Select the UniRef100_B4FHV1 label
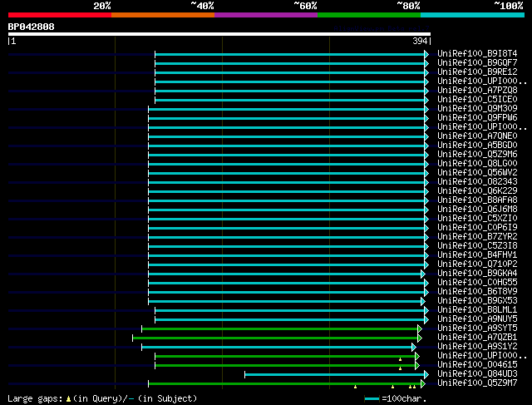Screen dimensions: 532x405 tap(477, 255)
